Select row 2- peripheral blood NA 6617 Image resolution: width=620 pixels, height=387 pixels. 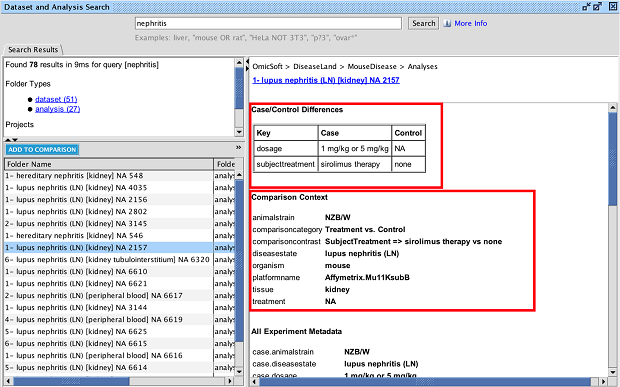click(x=109, y=295)
